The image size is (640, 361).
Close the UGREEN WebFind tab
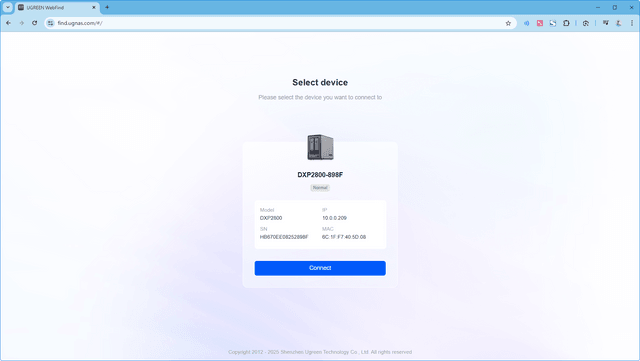pos(94,7)
